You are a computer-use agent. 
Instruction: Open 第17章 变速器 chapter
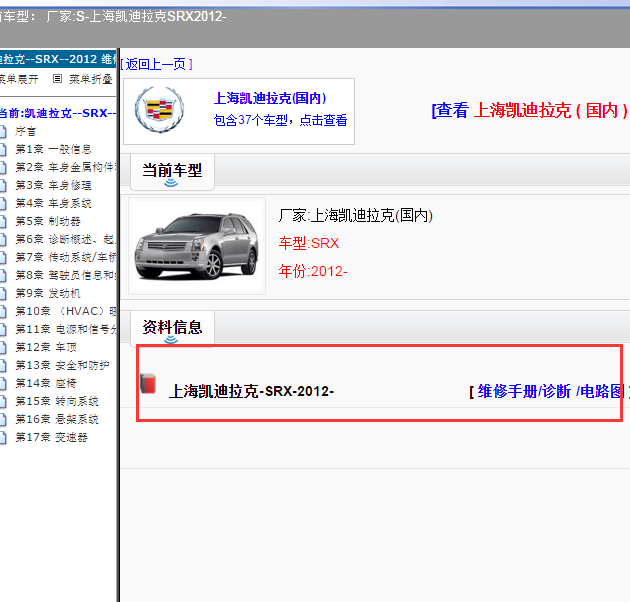coord(51,437)
